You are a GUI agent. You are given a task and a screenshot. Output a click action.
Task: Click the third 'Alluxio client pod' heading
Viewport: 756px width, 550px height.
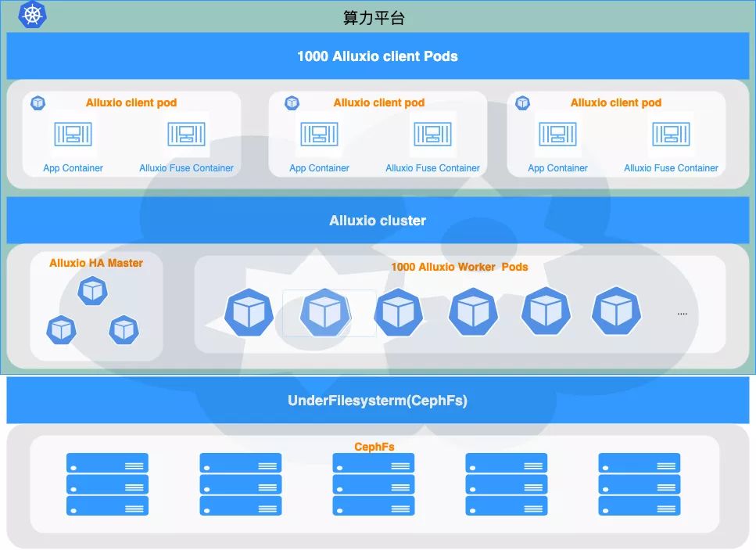click(x=616, y=102)
